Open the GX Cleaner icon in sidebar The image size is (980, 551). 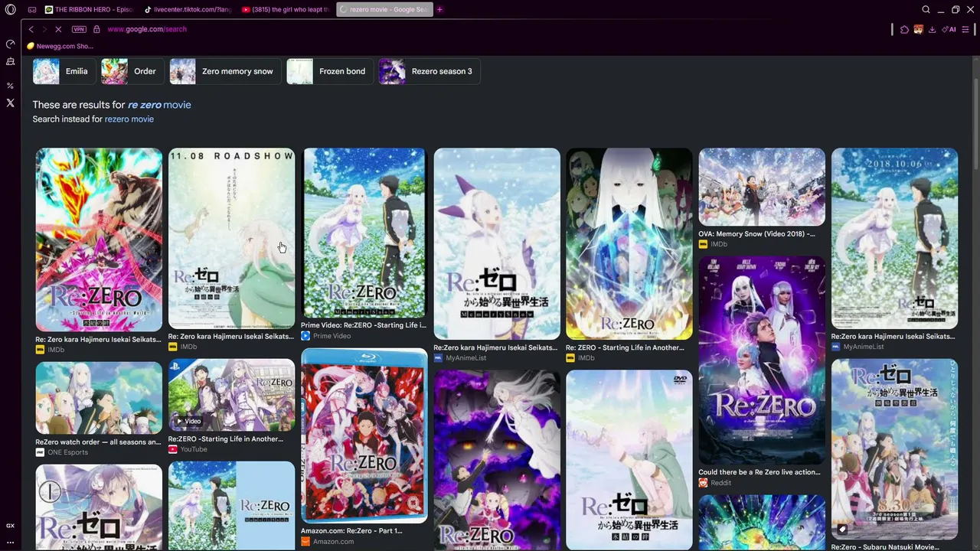[10, 61]
